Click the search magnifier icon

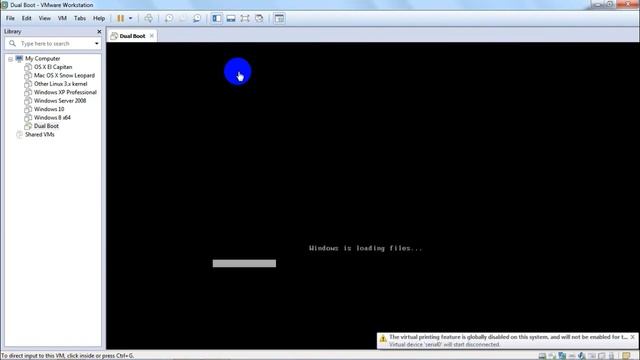click(12, 43)
